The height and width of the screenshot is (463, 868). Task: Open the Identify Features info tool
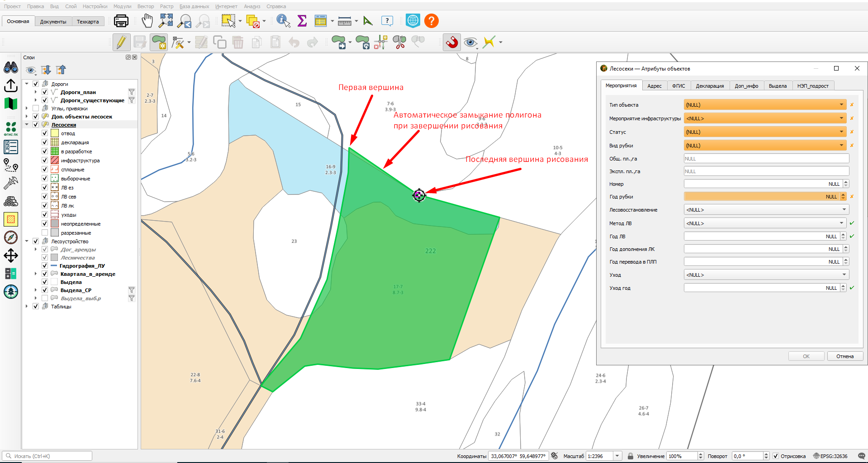pos(283,21)
